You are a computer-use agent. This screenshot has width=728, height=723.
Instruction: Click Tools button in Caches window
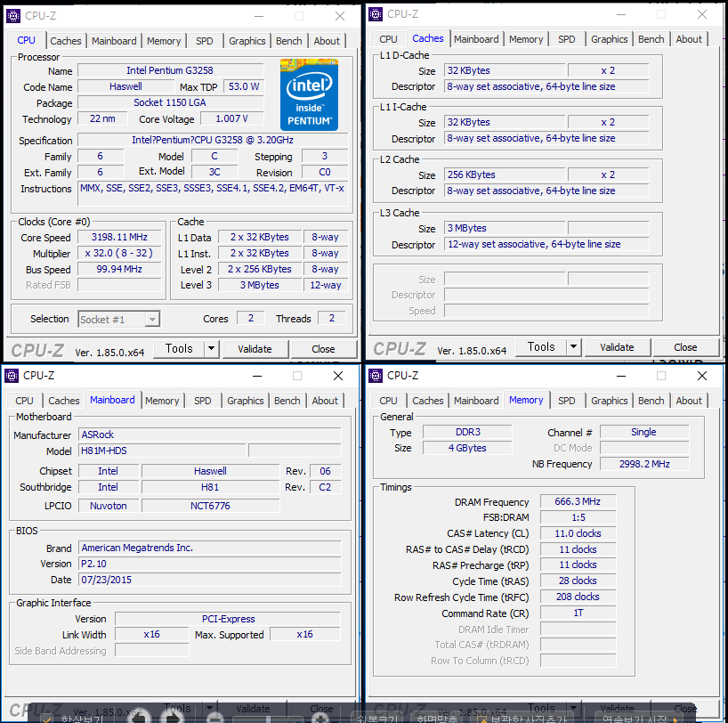pos(541,346)
